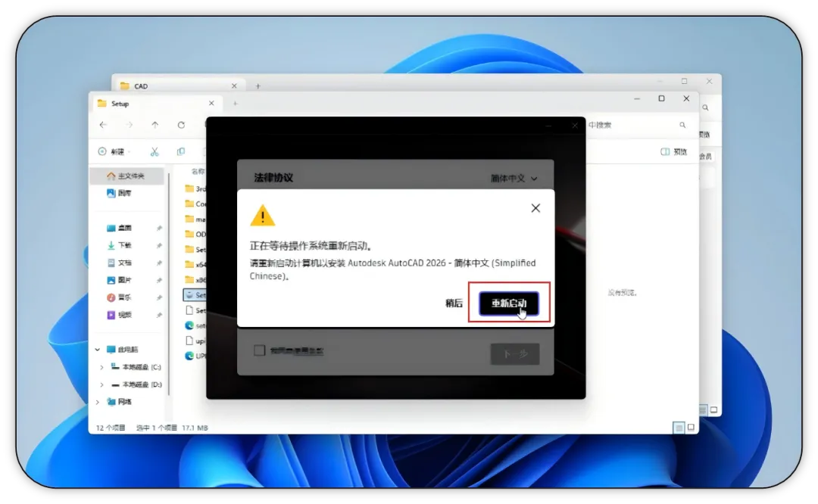Select 此电脑 in the sidebar
Screen dimensions: 818x504
click(123, 350)
